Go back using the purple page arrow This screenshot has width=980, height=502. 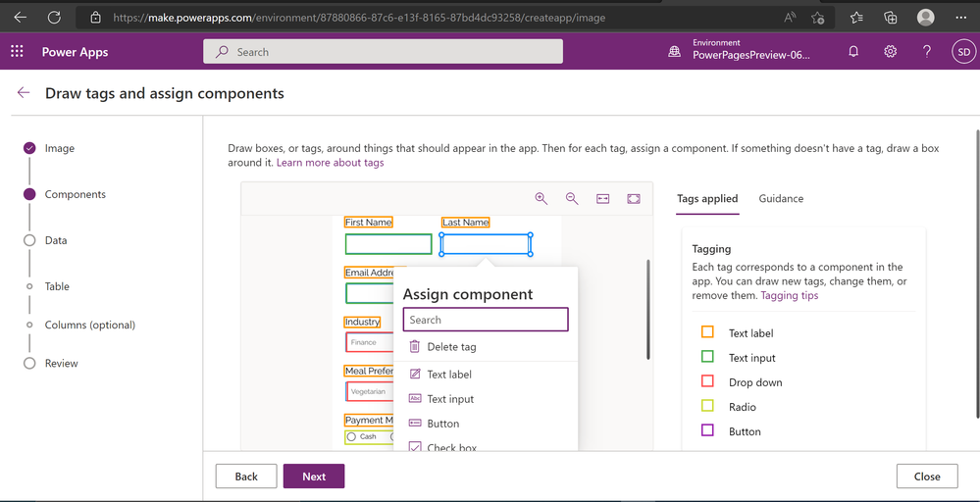24,93
